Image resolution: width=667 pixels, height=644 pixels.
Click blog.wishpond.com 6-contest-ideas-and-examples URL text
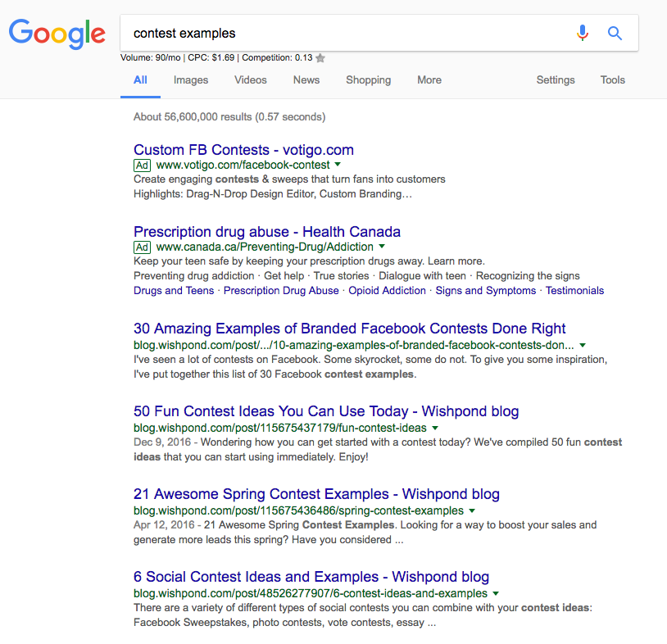click(x=311, y=593)
